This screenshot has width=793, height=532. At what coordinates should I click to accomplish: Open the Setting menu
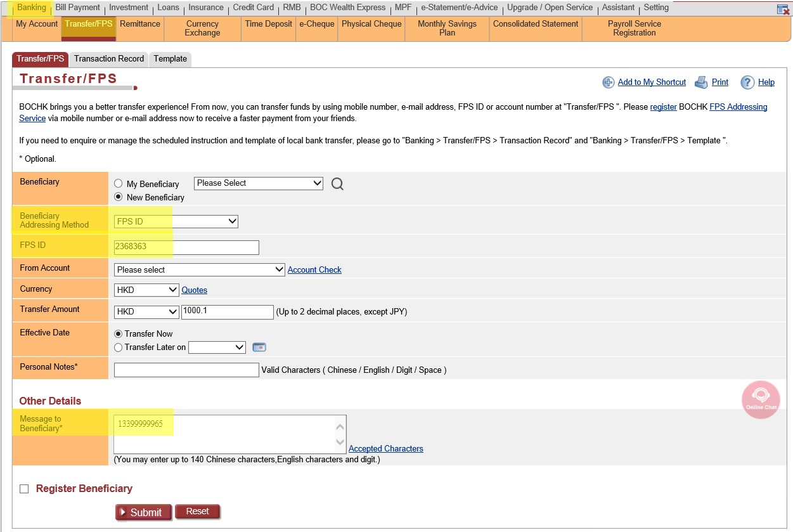[656, 8]
